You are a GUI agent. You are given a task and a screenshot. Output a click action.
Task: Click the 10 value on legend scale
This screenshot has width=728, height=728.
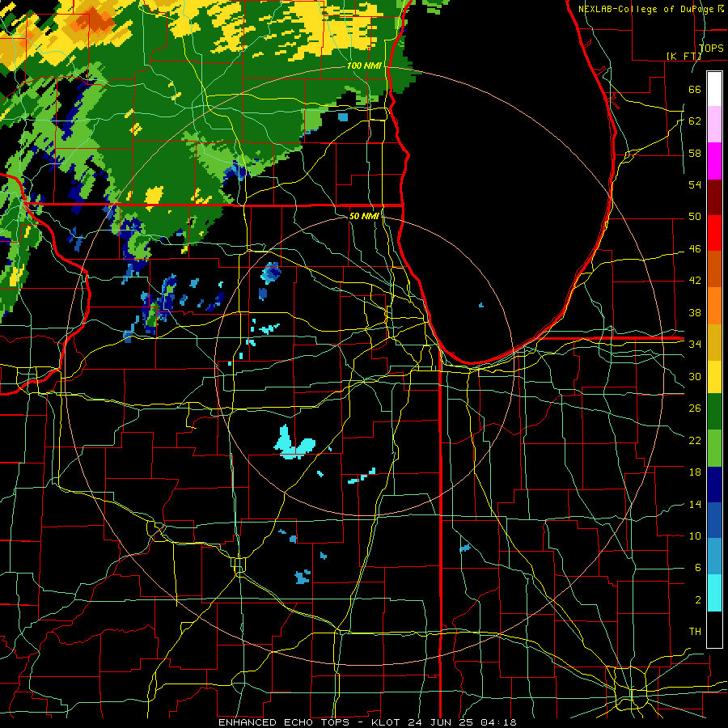(x=695, y=536)
